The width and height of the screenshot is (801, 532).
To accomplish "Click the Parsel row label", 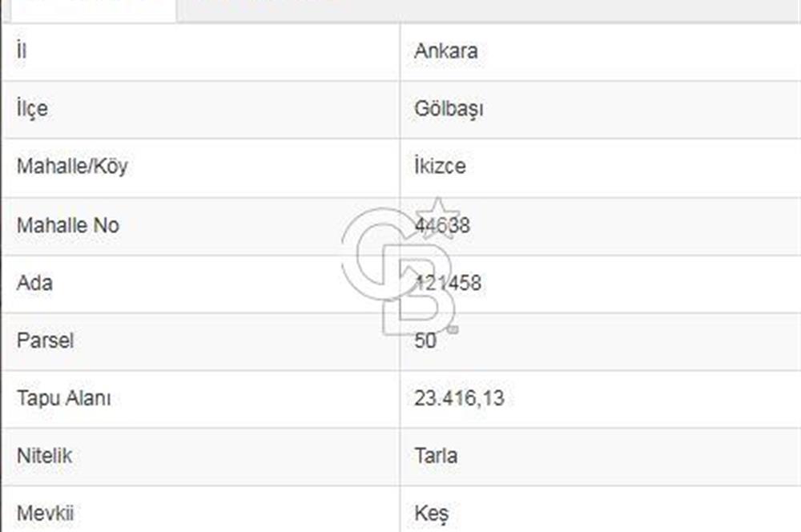I will (43, 341).
